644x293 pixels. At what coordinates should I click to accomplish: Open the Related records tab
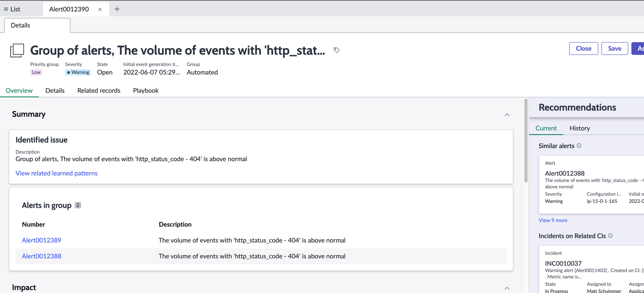(99, 91)
